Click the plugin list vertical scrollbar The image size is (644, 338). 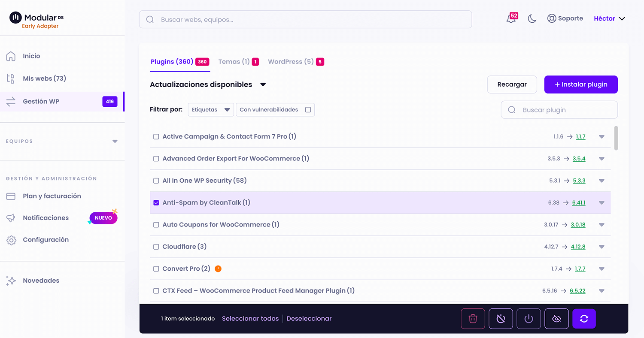click(616, 138)
